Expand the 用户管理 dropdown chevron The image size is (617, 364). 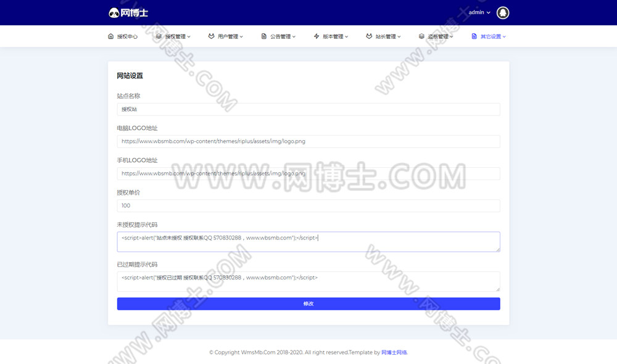[241, 36]
